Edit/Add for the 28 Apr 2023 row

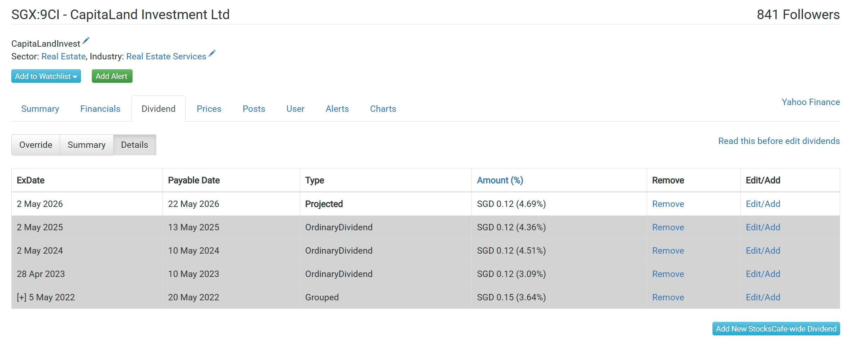(x=763, y=274)
